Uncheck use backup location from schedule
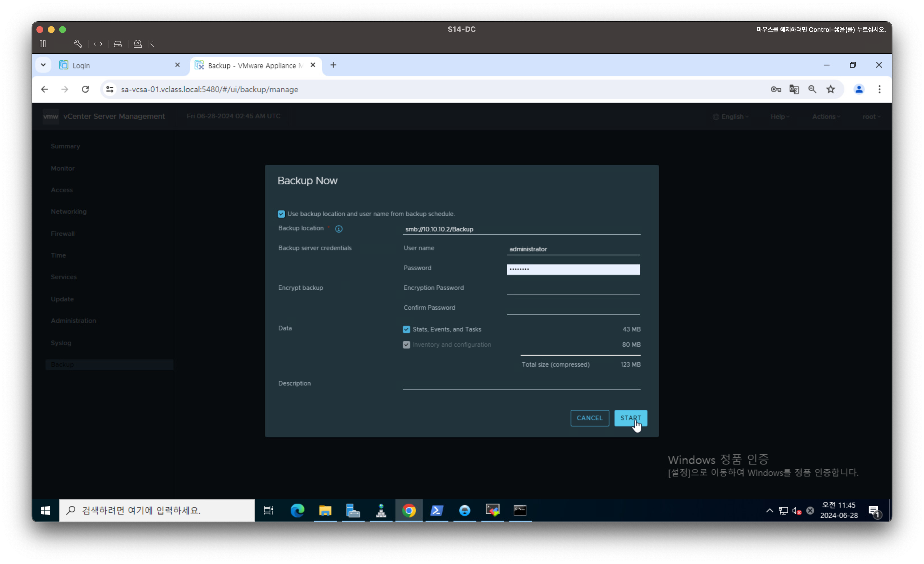The width and height of the screenshot is (924, 564). coord(281,214)
